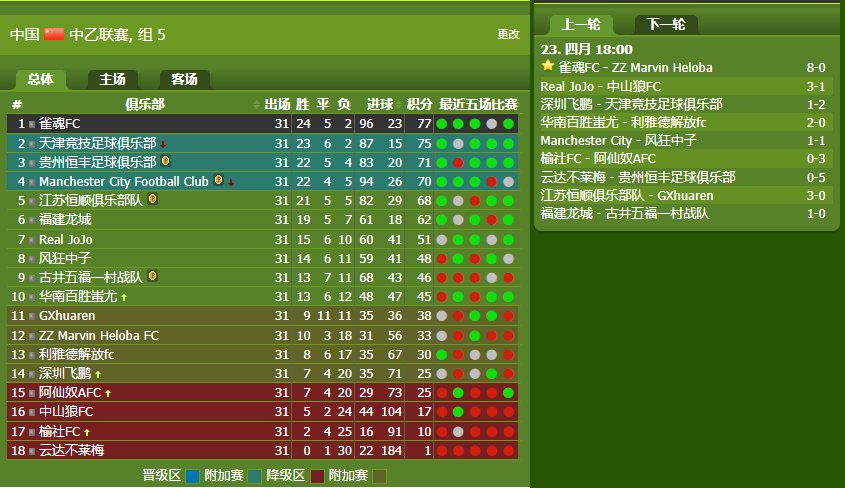This screenshot has width=845, height=488.
Task: Click the small square icon before 云达不莱梅
Action: (x=32, y=451)
